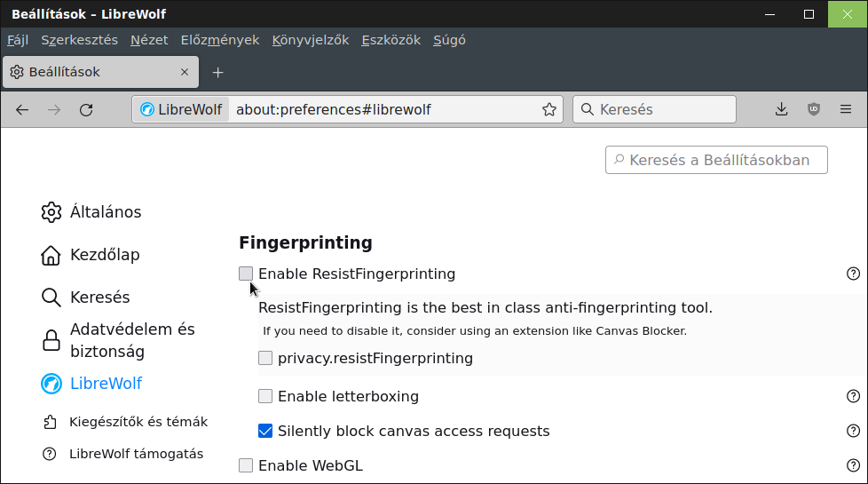
Task: Open the Eszközök menu
Action: (391, 40)
